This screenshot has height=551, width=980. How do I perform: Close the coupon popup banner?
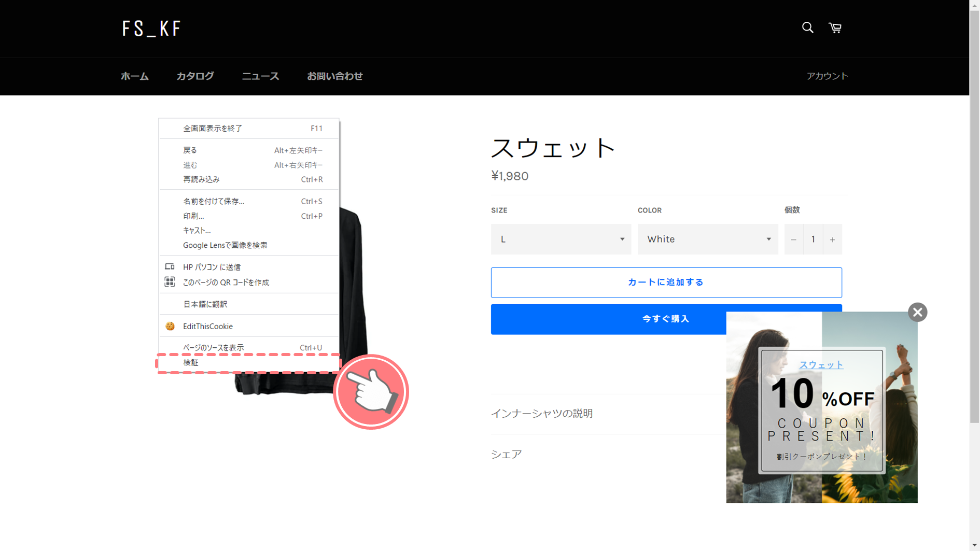(x=917, y=312)
